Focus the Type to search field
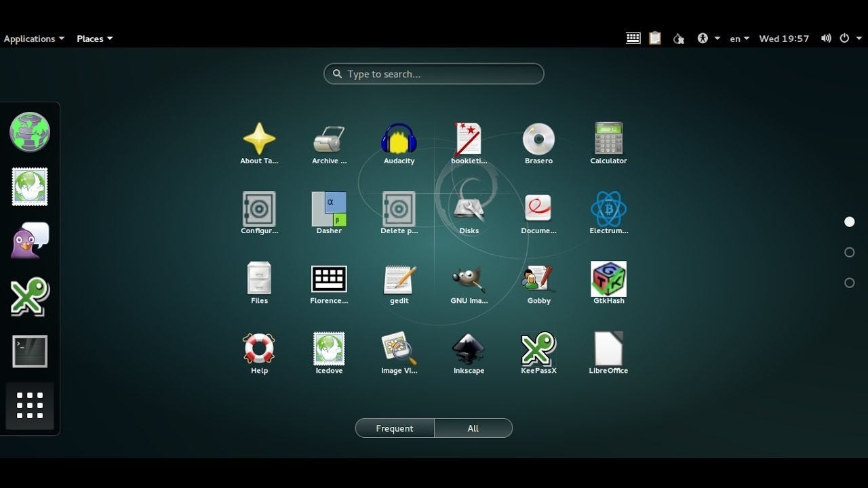868x488 pixels. (434, 74)
